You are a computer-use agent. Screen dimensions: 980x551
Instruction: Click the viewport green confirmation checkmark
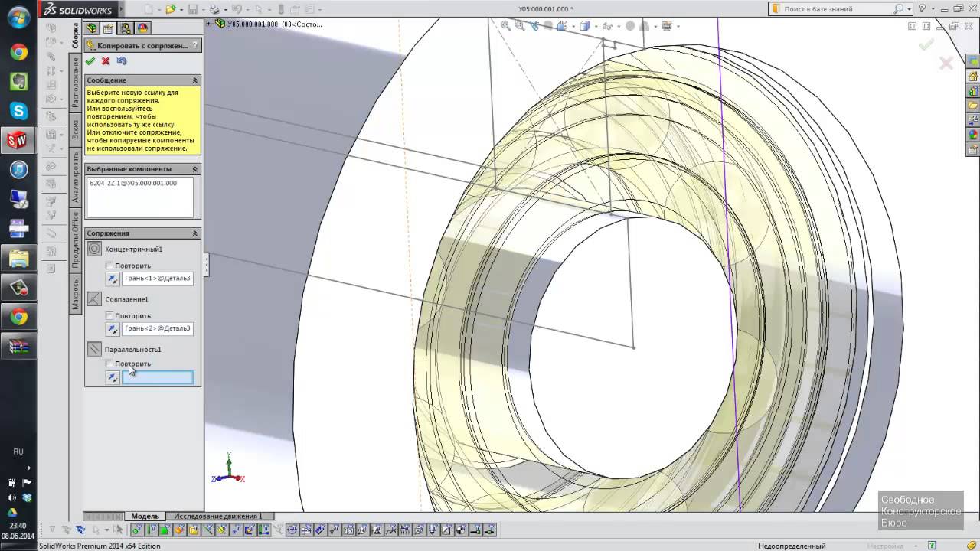pos(926,45)
